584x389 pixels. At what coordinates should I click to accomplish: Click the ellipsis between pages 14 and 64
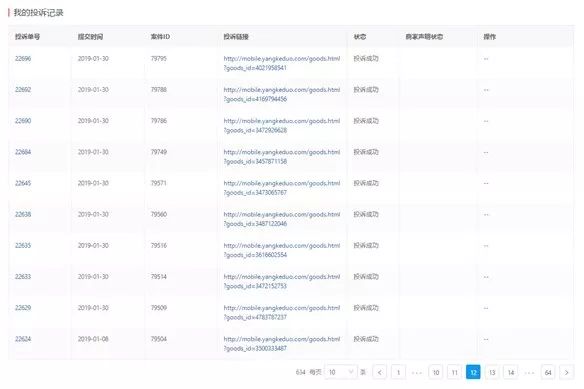click(x=529, y=373)
